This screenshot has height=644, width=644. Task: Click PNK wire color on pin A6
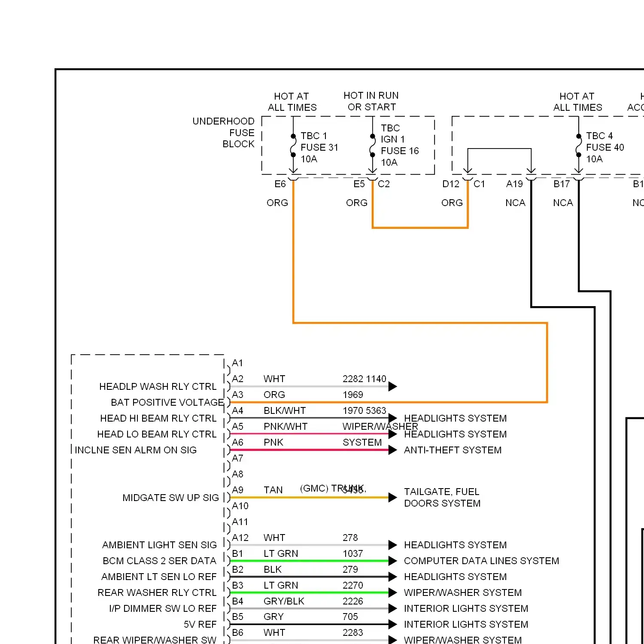point(273,442)
